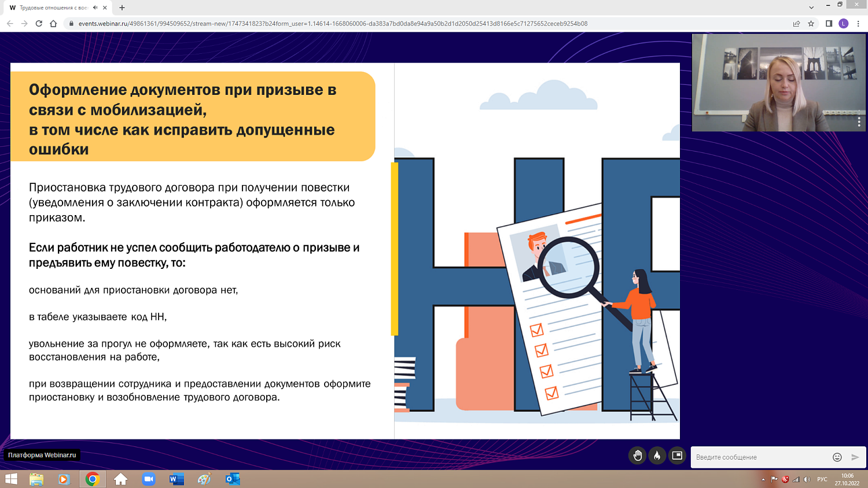Screen dimensions: 868x488
Task: Send the chat message
Action: (x=855, y=457)
